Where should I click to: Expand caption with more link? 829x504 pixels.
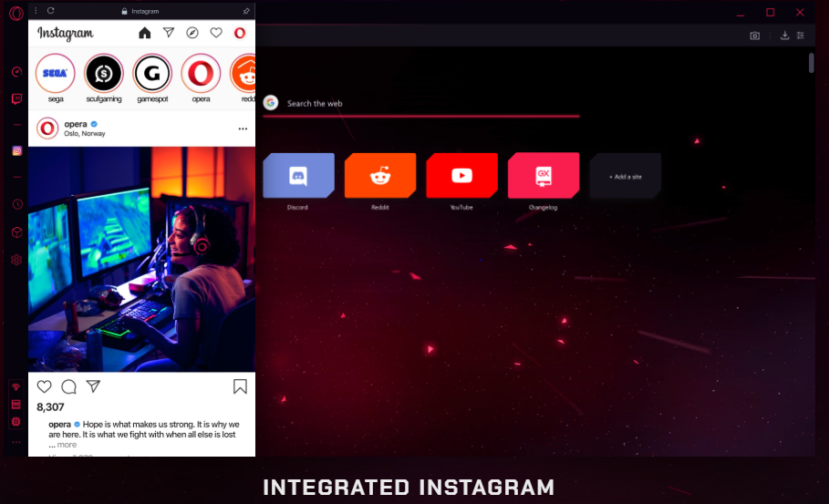[67, 445]
